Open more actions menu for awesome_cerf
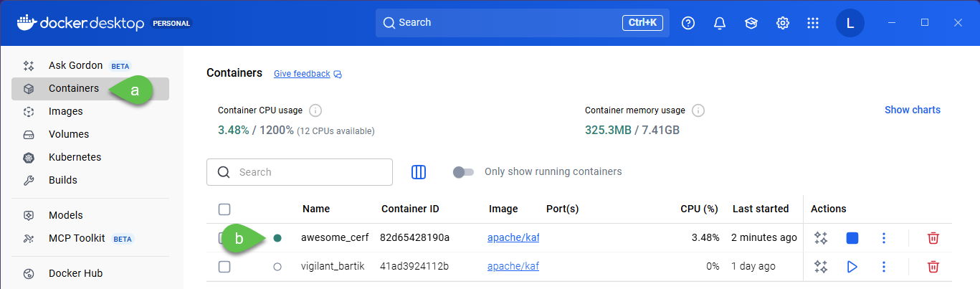Viewport: 980px width, 289px height. pos(884,238)
